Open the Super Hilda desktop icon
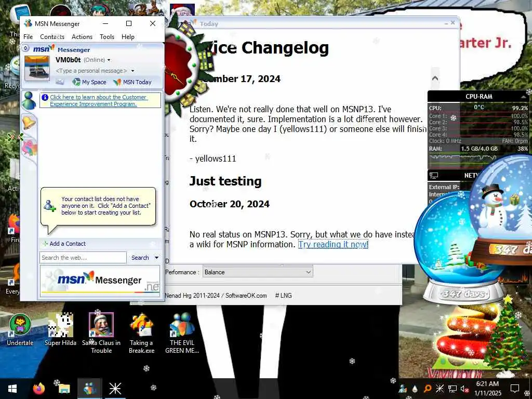This screenshot has height=399, width=532. (60, 329)
